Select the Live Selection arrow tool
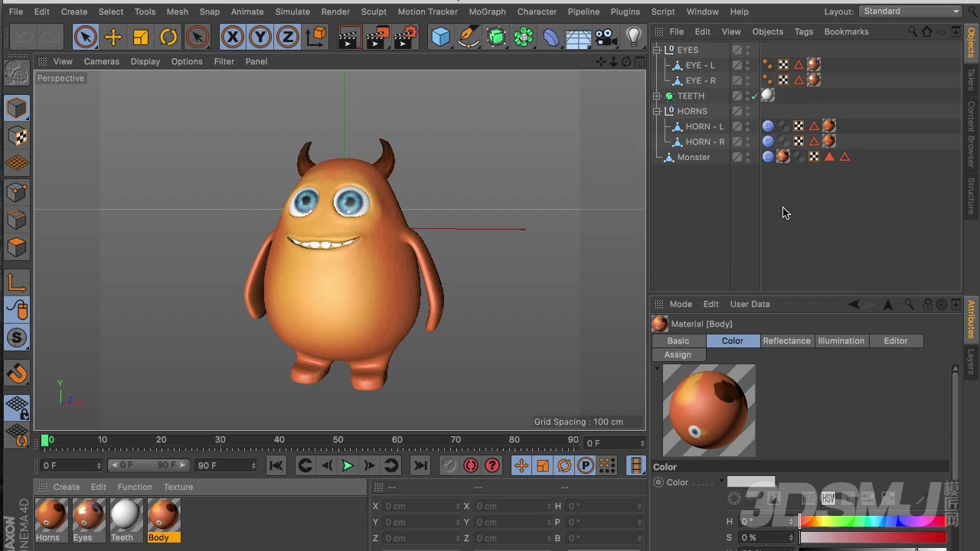This screenshot has height=551, width=980. 86,37
